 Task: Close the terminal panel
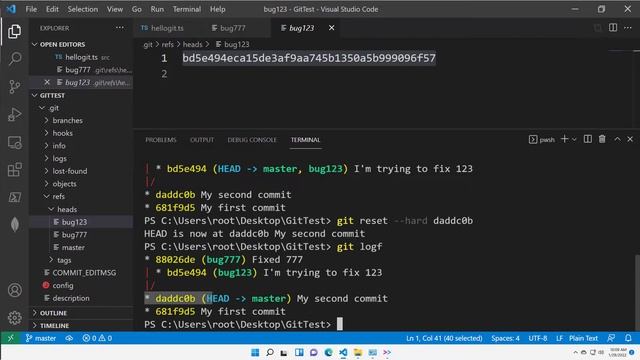click(x=630, y=139)
